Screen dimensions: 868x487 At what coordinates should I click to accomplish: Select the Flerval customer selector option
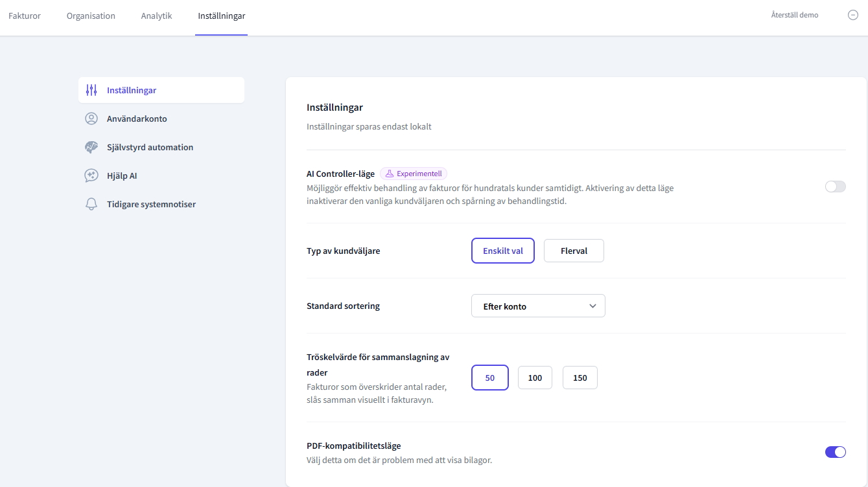tap(574, 251)
